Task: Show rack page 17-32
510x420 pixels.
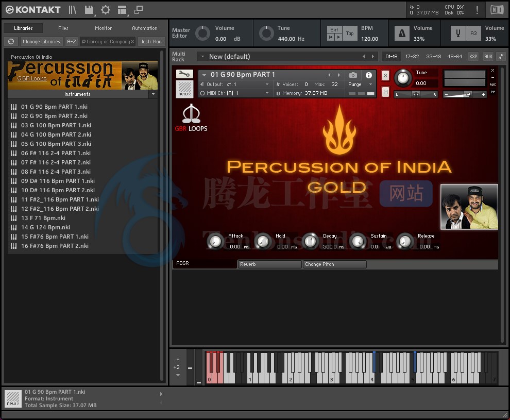Action: coord(412,56)
